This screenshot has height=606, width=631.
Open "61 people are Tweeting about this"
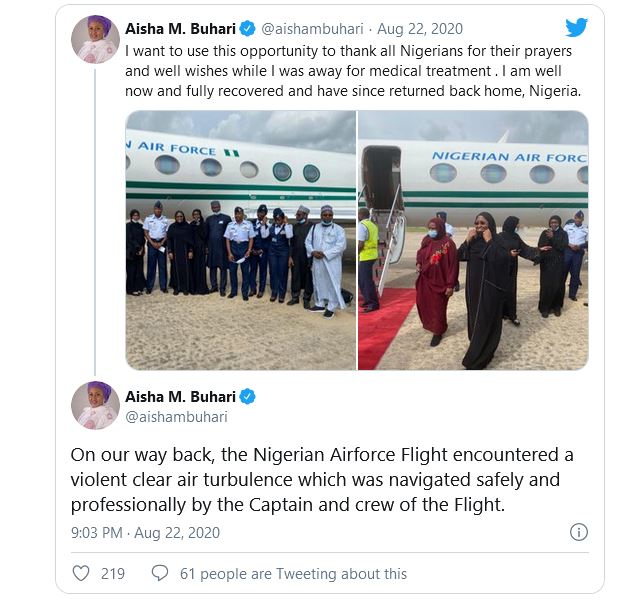(293, 573)
